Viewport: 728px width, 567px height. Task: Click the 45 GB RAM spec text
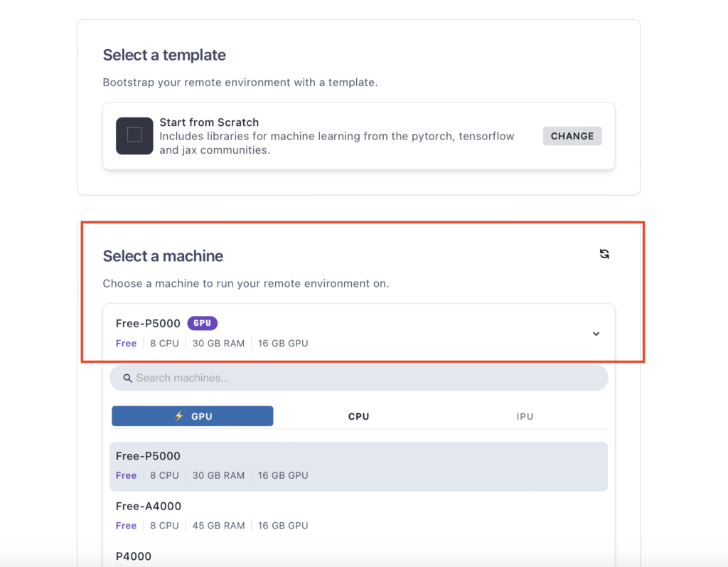click(x=218, y=526)
